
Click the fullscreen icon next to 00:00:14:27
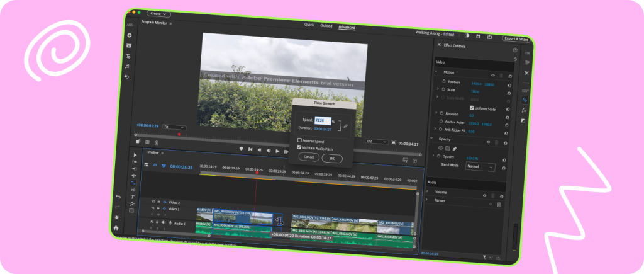click(394, 142)
